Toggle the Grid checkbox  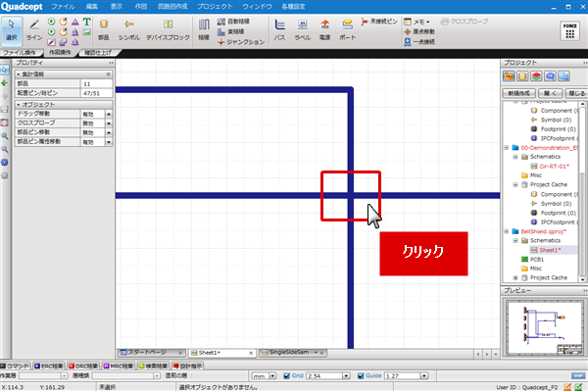[x=287, y=375]
